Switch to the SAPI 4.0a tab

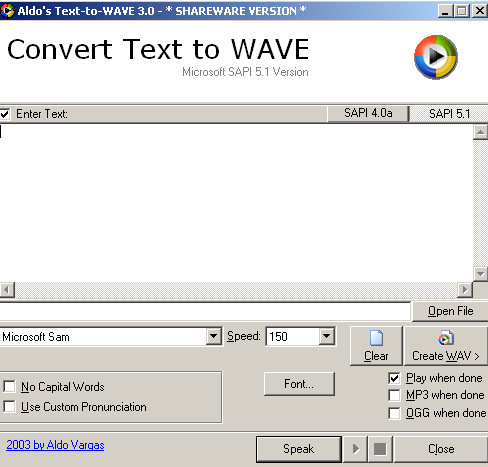pos(368,114)
